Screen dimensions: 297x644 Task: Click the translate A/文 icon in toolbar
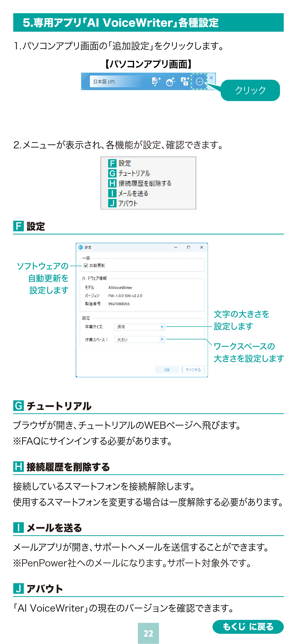pyautogui.click(x=185, y=81)
